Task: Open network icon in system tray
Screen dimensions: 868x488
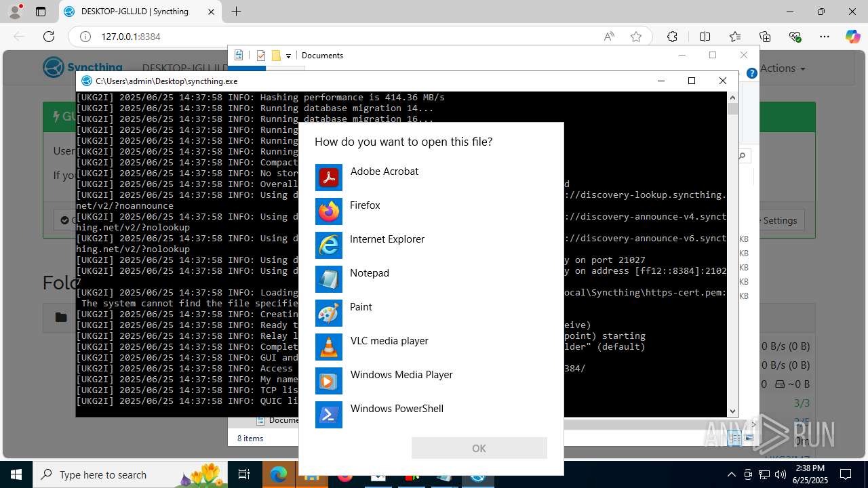Action: tap(765, 474)
